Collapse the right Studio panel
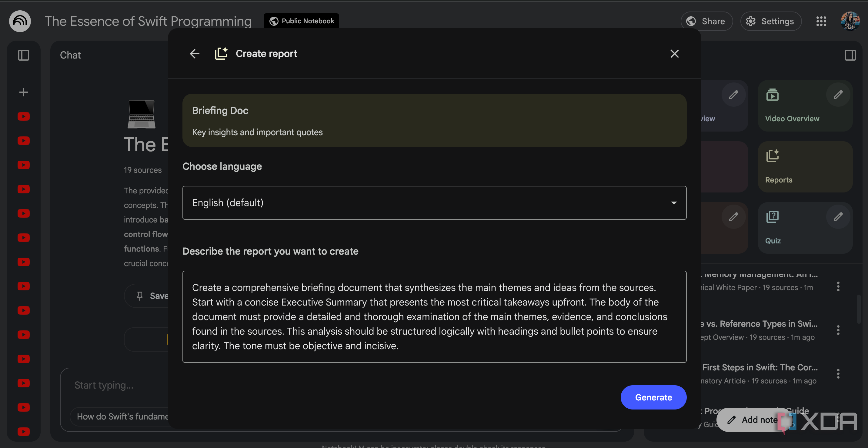The height and width of the screenshot is (448, 868). point(850,55)
